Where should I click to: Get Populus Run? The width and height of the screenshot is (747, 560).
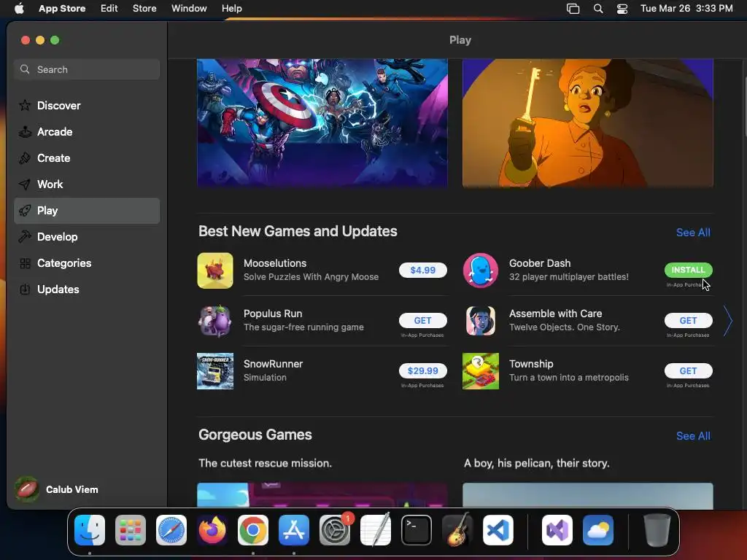point(422,321)
